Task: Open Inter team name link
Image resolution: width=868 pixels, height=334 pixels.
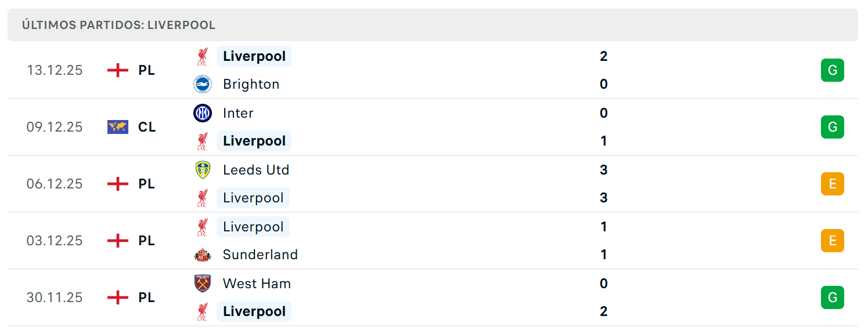Action: click(238, 113)
